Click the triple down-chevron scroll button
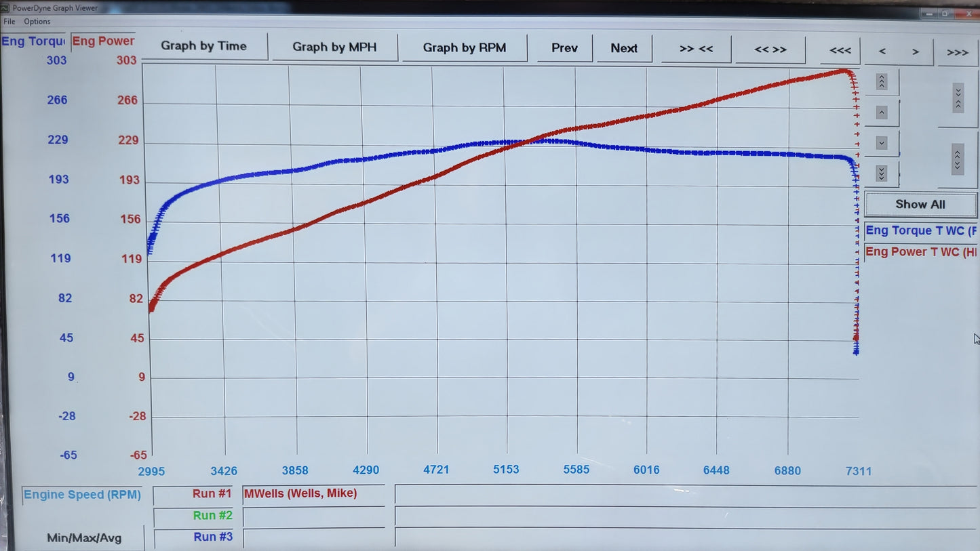Screen dimensions: 980x551 (881, 174)
